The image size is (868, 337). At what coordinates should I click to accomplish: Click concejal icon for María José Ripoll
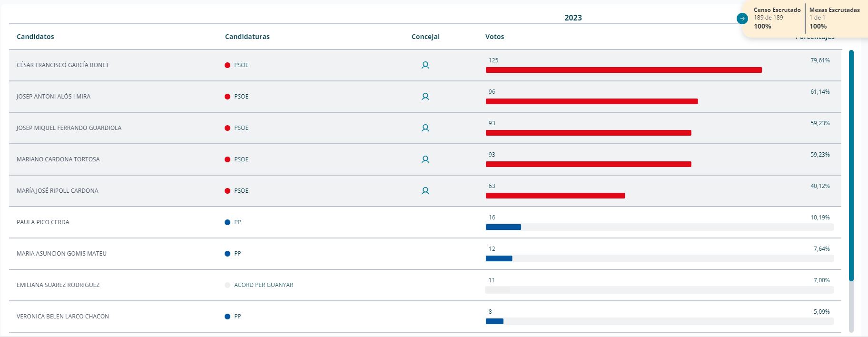(425, 191)
